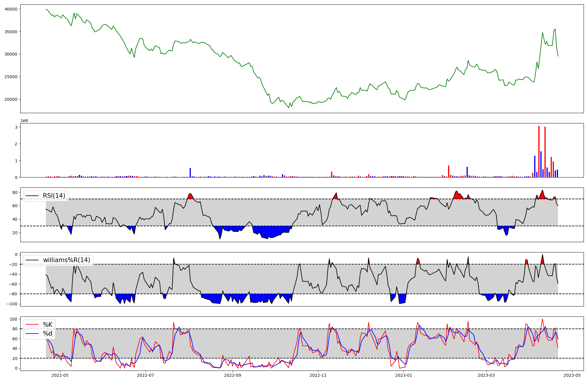Click the %K legend entry
The height and width of the screenshot is (382, 588).
(48, 324)
